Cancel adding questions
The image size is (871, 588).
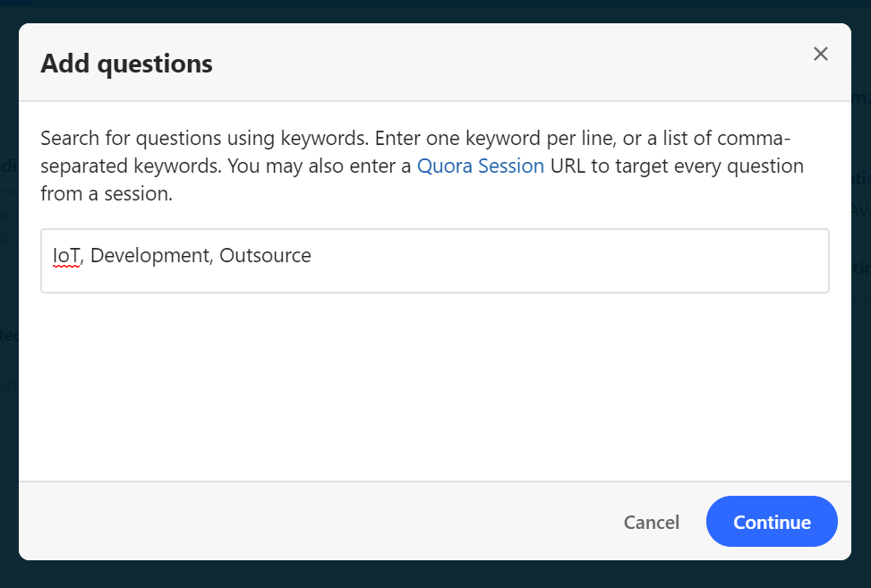tap(651, 522)
